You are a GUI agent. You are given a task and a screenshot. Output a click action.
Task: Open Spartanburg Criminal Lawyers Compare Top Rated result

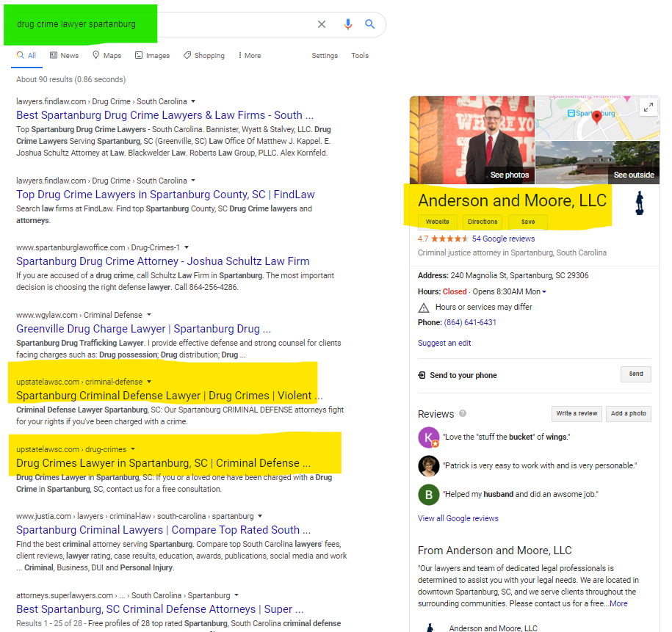pyautogui.click(x=163, y=530)
